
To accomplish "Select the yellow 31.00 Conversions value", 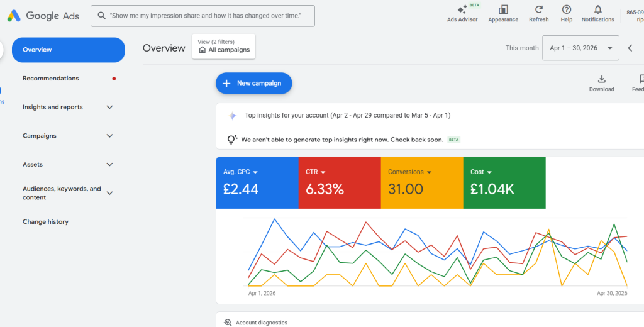I will coord(406,189).
